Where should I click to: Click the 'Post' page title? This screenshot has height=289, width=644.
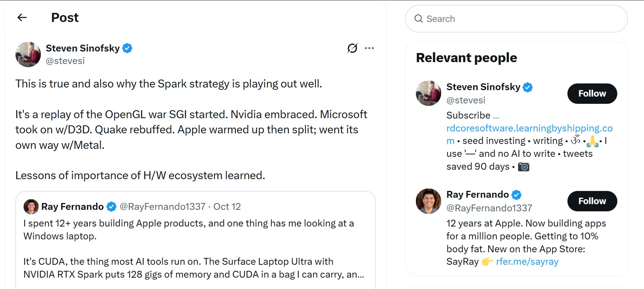pos(65,17)
